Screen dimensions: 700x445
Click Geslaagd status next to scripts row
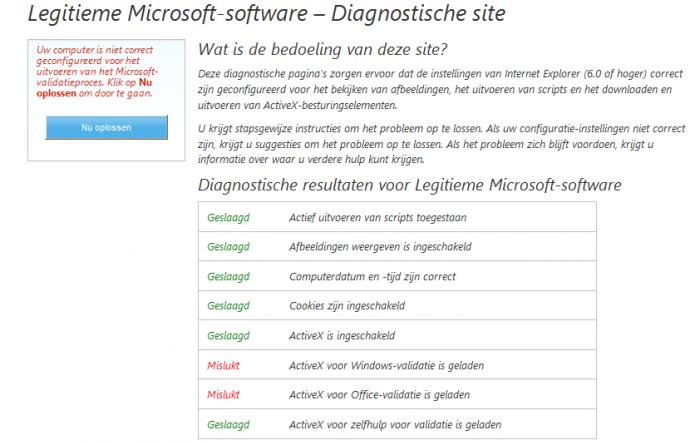click(x=228, y=218)
